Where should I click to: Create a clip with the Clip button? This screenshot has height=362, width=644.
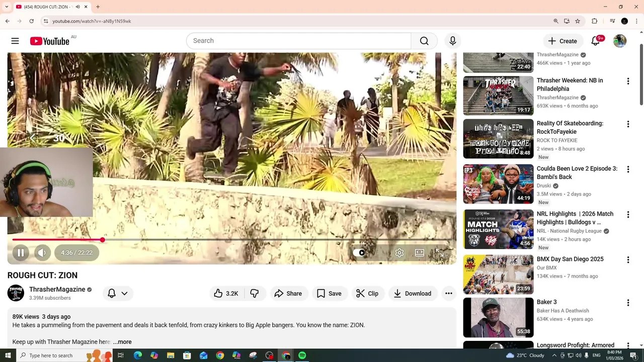click(x=367, y=294)
